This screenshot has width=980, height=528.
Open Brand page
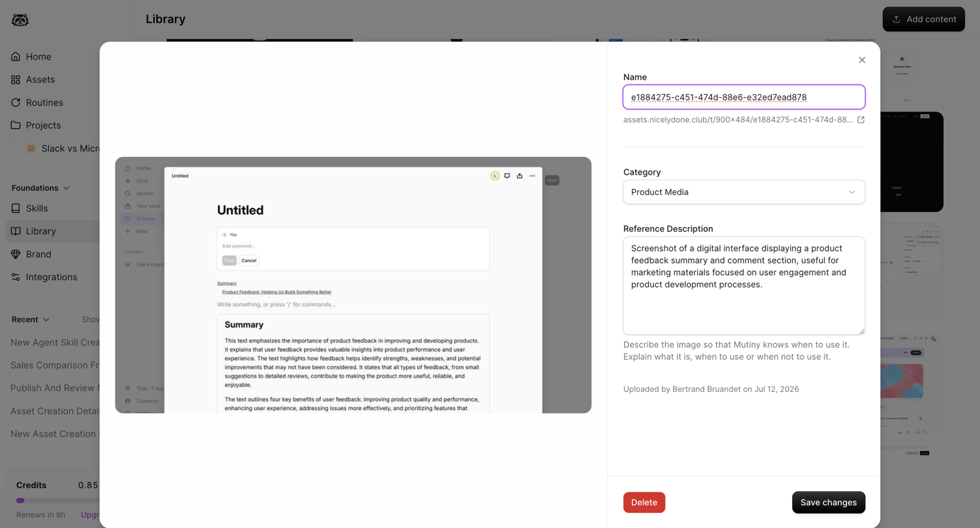(x=38, y=254)
